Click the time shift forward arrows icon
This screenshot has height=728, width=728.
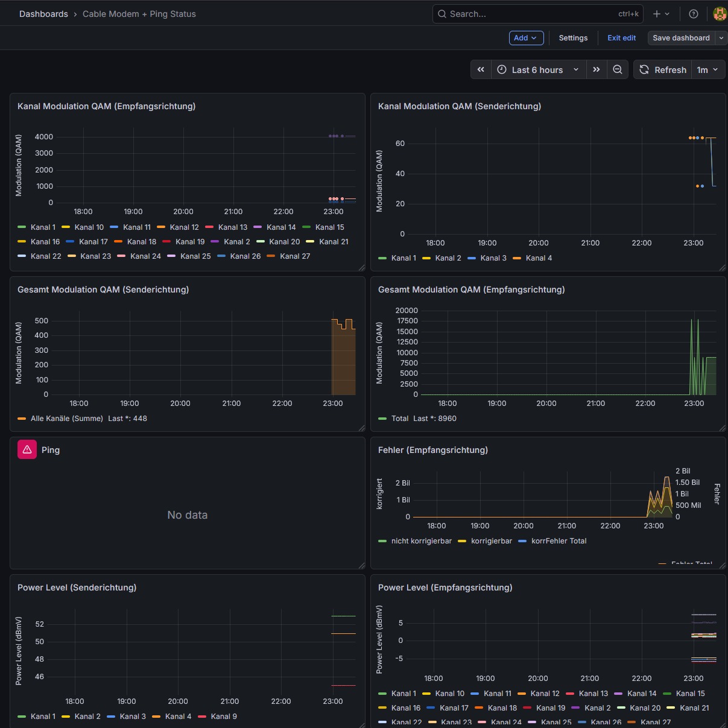pos(597,69)
